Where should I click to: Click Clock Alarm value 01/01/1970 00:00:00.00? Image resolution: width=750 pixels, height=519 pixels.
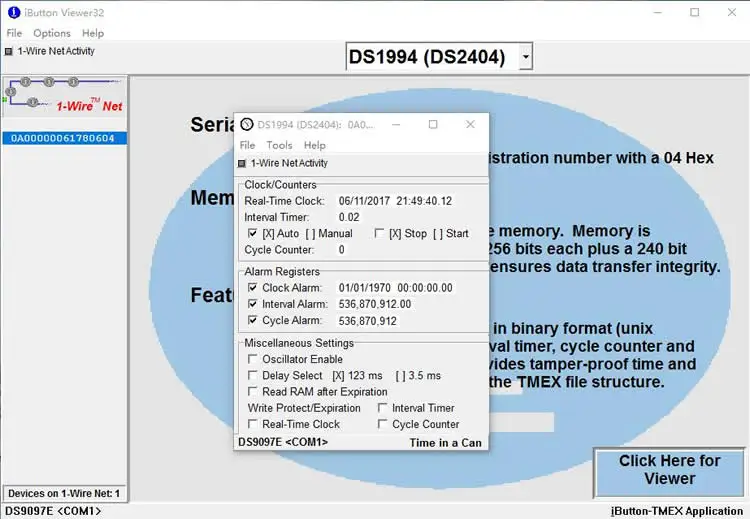pyautogui.click(x=396, y=288)
